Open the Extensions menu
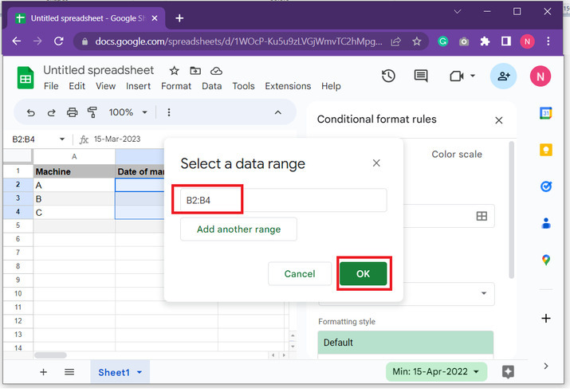 coord(288,86)
